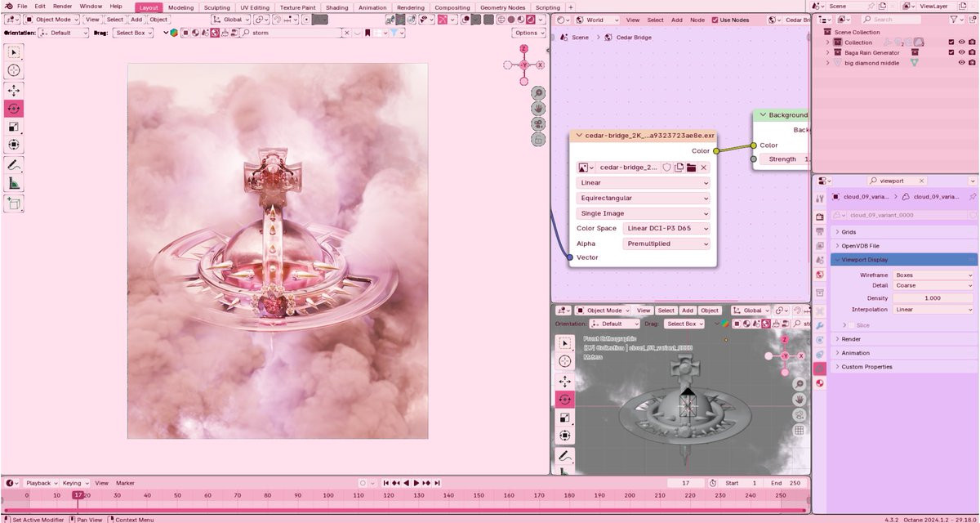
Task: Hide Collection with eye icon
Action: 961,42
